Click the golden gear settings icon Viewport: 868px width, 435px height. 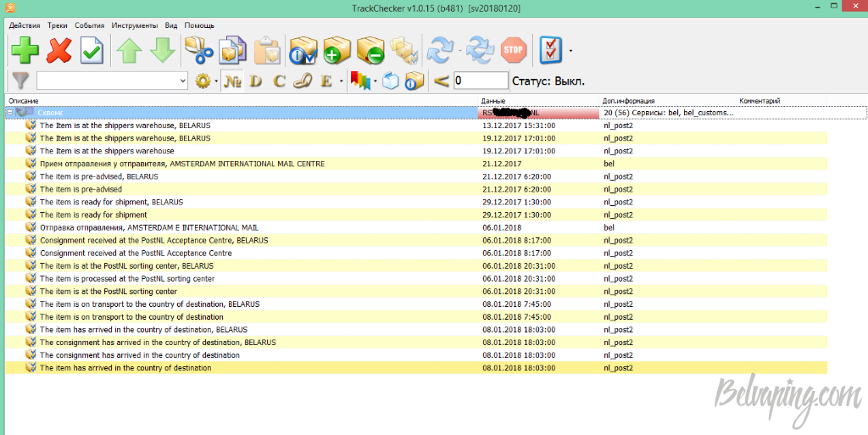click(x=203, y=81)
